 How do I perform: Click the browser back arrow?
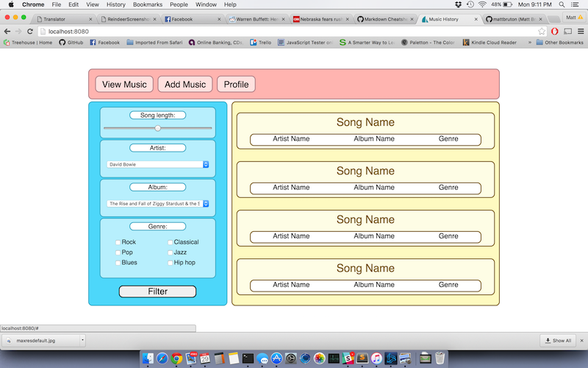[7, 32]
